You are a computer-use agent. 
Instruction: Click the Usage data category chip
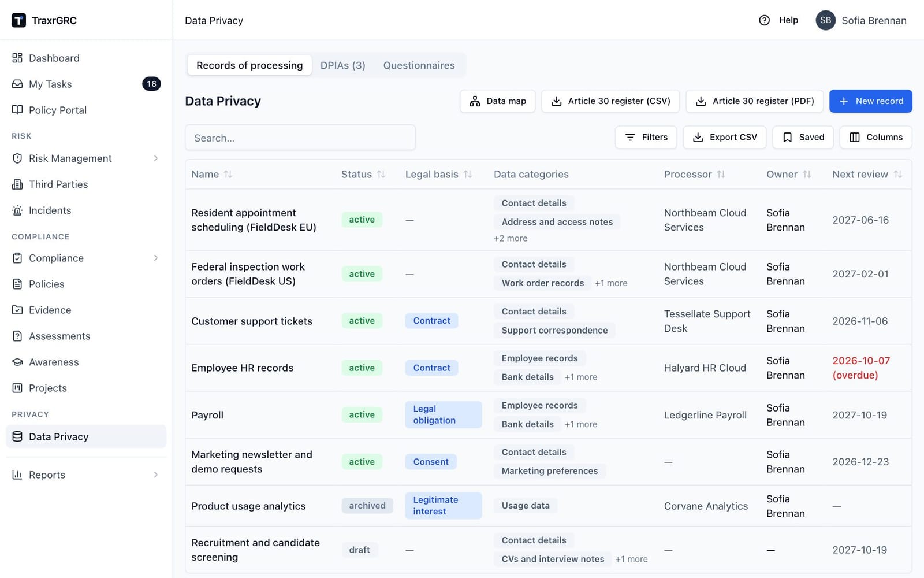[526, 506]
